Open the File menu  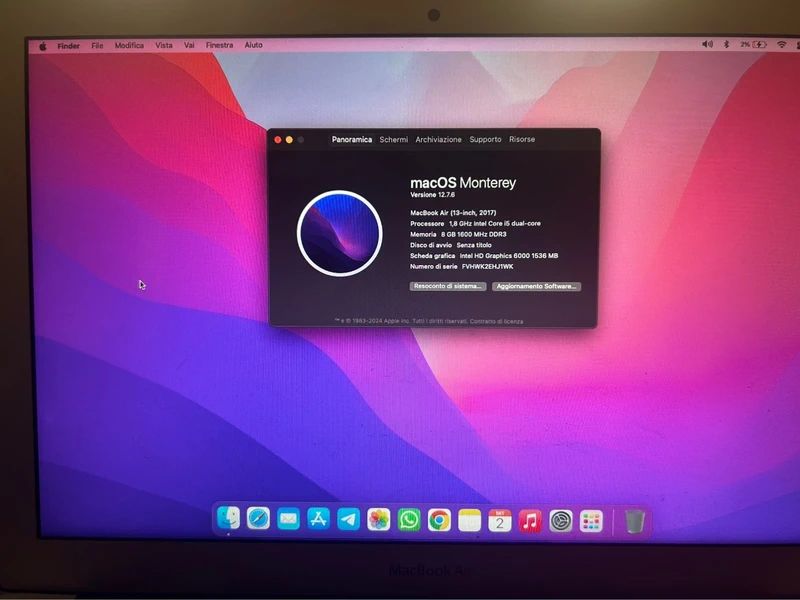97,45
